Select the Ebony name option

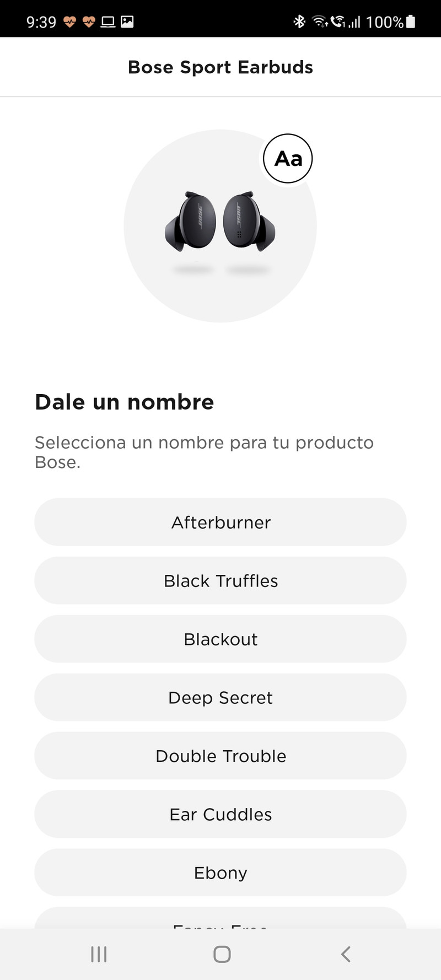(x=220, y=873)
